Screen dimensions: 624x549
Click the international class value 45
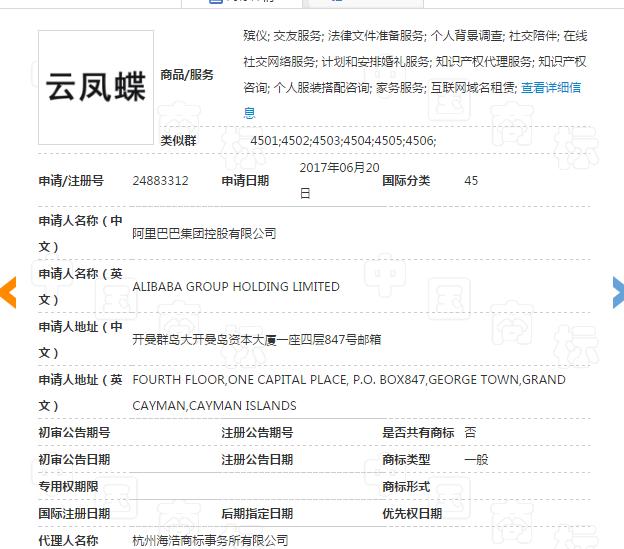coord(471,181)
